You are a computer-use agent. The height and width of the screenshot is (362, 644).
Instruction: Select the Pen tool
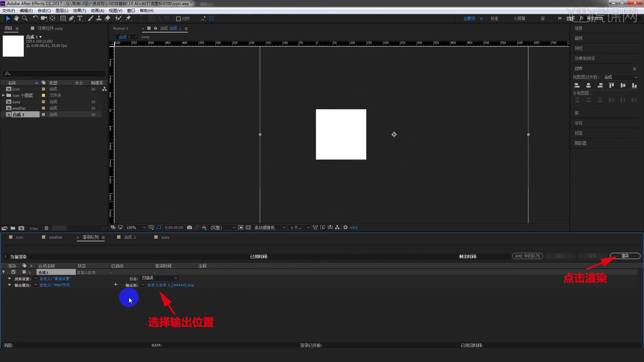[x=71, y=18]
